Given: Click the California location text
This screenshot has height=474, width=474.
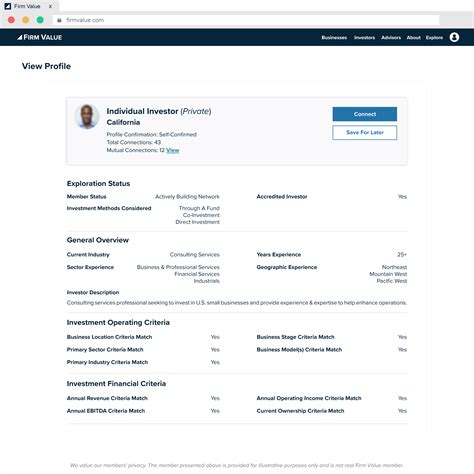Looking at the screenshot, I should pyautogui.click(x=123, y=122).
